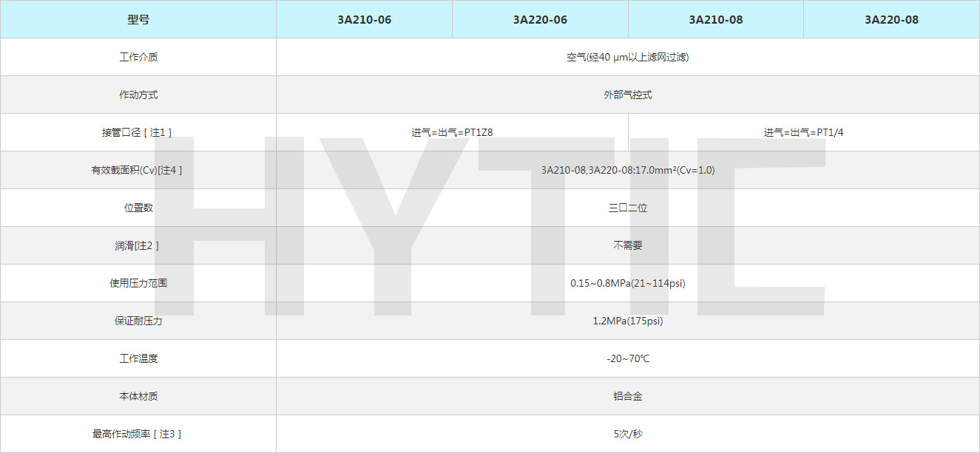Click the 不需要 value cell
Image resolution: width=980 pixels, height=453 pixels.
[x=628, y=245]
